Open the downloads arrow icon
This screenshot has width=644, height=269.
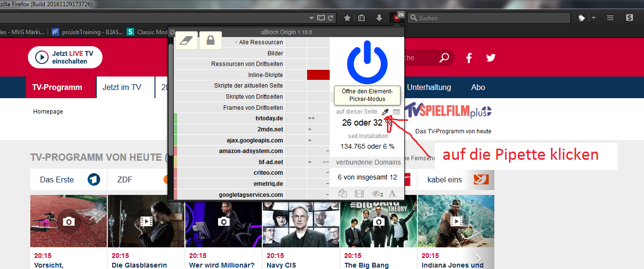[x=379, y=18]
